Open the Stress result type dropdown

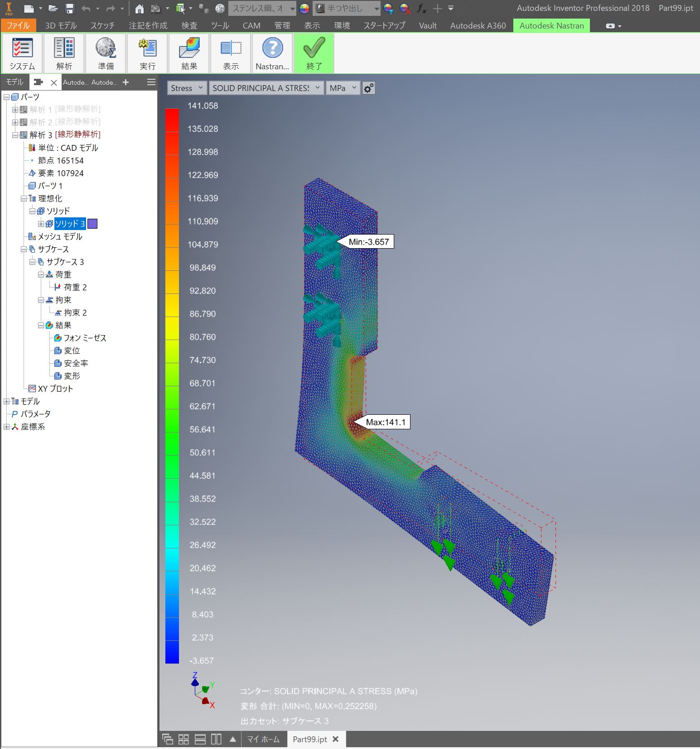187,88
